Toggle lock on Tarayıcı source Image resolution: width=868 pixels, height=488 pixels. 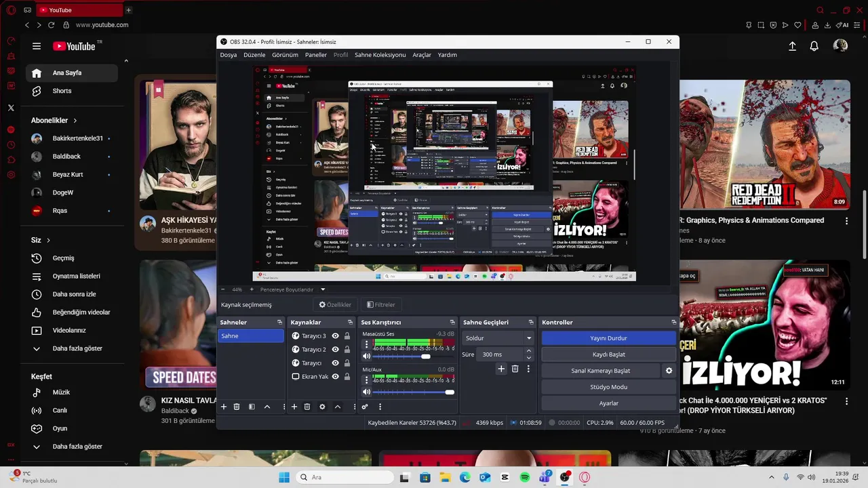pos(347,363)
